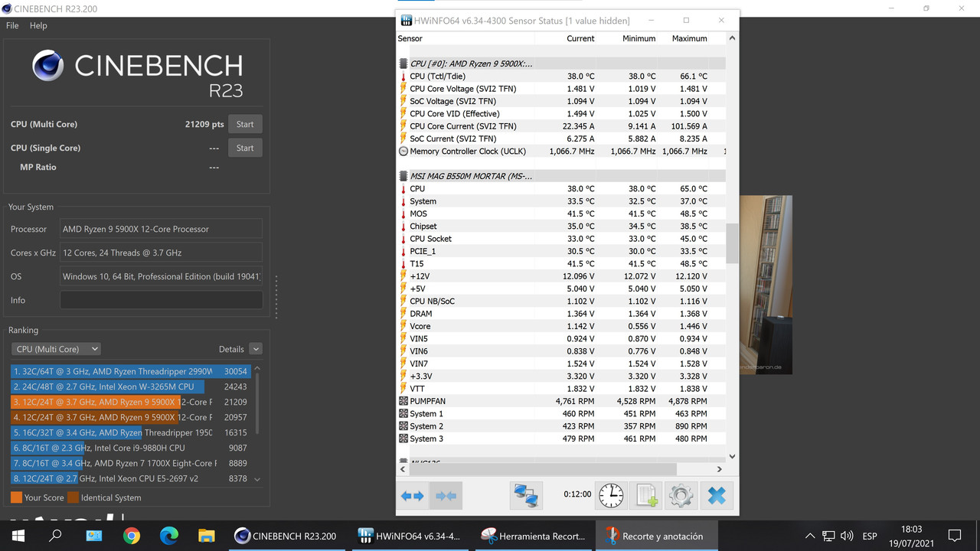Click the Identical System brown legend swatch
This screenshot has height=551, width=980.
(73, 497)
